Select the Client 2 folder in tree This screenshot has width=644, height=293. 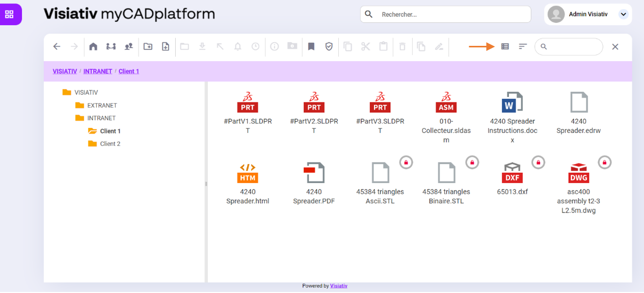(x=110, y=144)
